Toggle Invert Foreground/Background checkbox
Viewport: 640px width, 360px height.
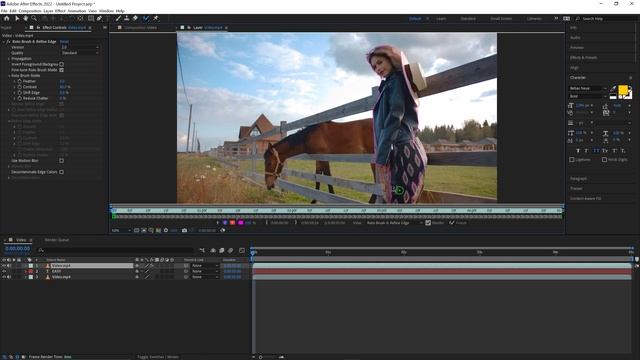point(62,64)
